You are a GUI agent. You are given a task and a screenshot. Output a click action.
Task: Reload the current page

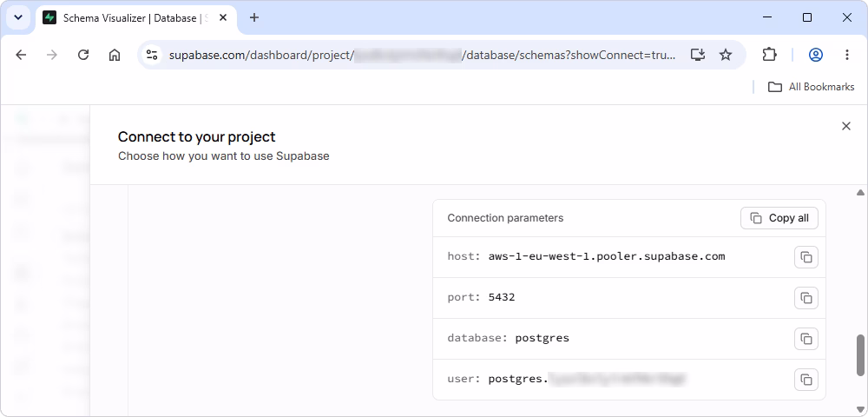pyautogui.click(x=83, y=55)
